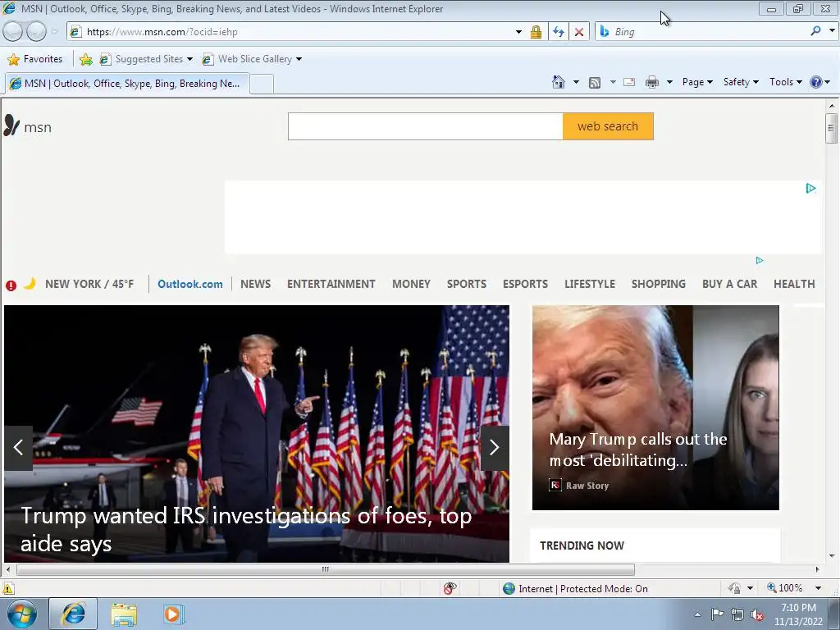Click the MSN web search input field
Viewport: 840px width, 630px height.
(426, 126)
